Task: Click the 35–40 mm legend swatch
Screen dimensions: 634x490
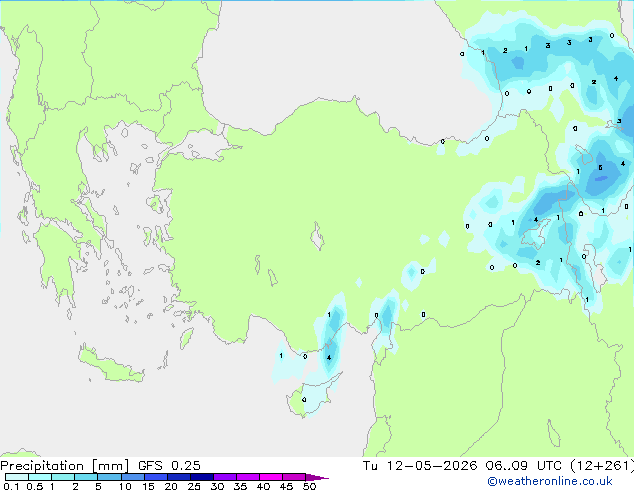Action: point(248,477)
